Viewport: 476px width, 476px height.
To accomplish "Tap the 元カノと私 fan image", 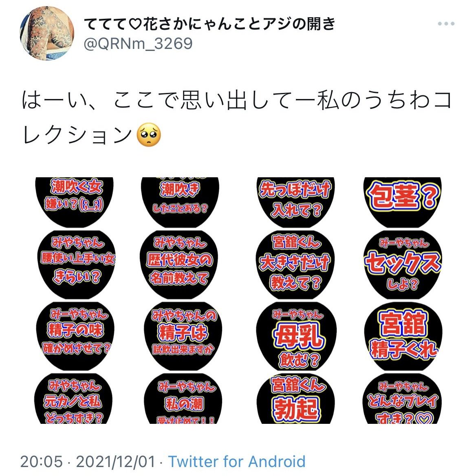I will pos(73,399).
